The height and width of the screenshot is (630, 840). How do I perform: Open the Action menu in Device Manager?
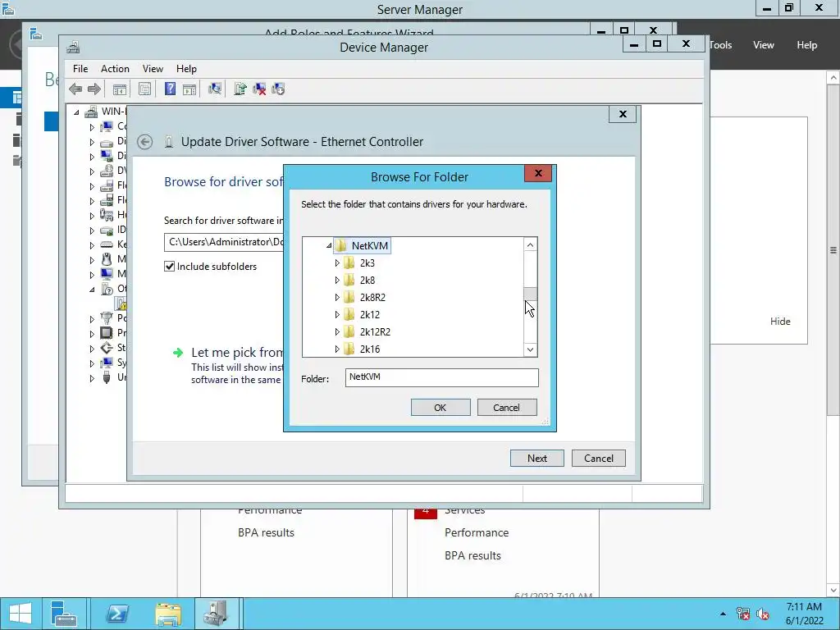[115, 69]
